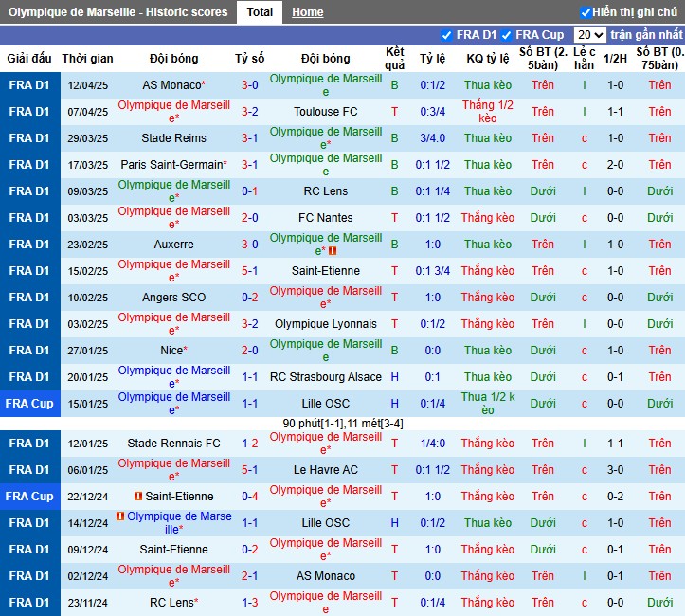The width and height of the screenshot is (685, 616).
Task: Open RC Strasbourg Alsace team link
Action: (326, 377)
